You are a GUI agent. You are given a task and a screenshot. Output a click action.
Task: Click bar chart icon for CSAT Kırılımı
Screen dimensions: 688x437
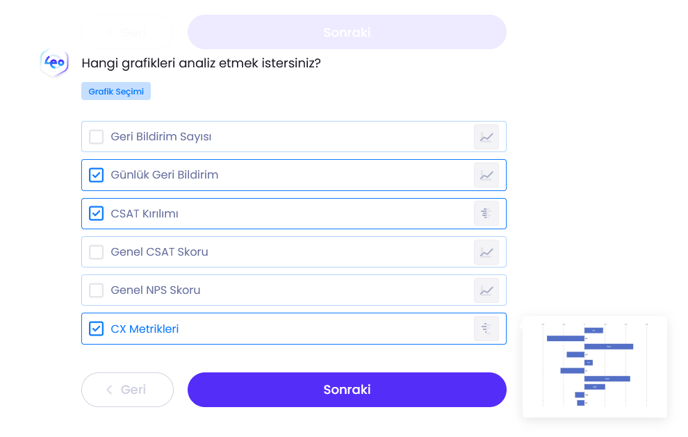[x=486, y=213]
